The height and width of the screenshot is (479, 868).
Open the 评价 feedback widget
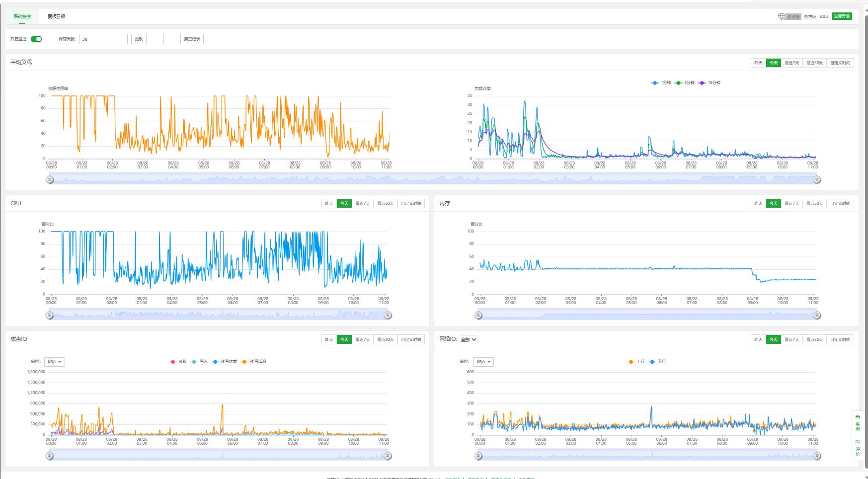coord(858,448)
